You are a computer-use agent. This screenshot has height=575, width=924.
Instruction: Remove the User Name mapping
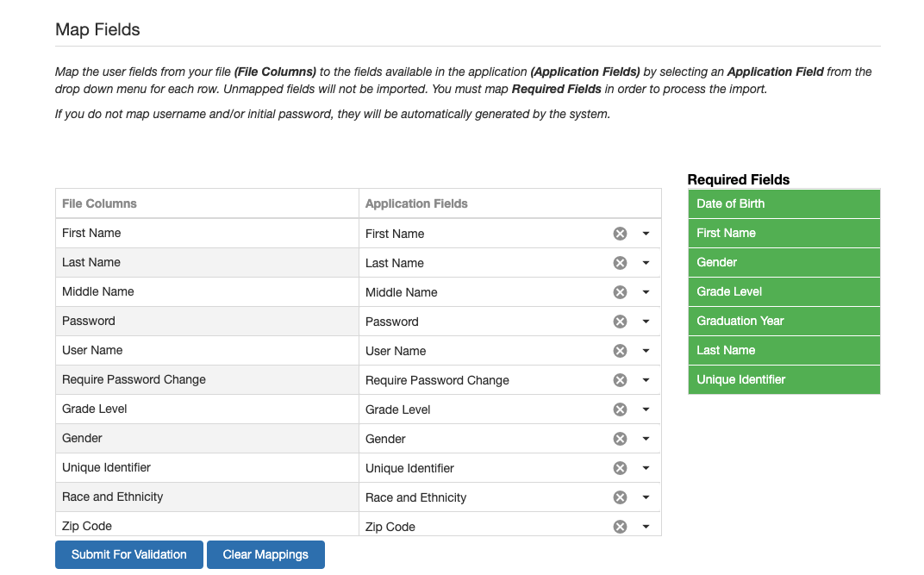coord(620,351)
